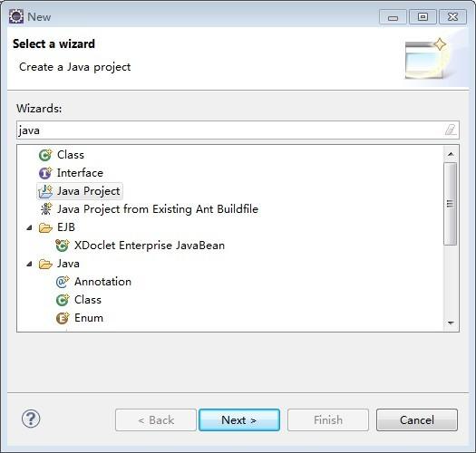The height and width of the screenshot is (453, 476).
Task: Select the Annotation wizard icon
Action: coord(63,282)
